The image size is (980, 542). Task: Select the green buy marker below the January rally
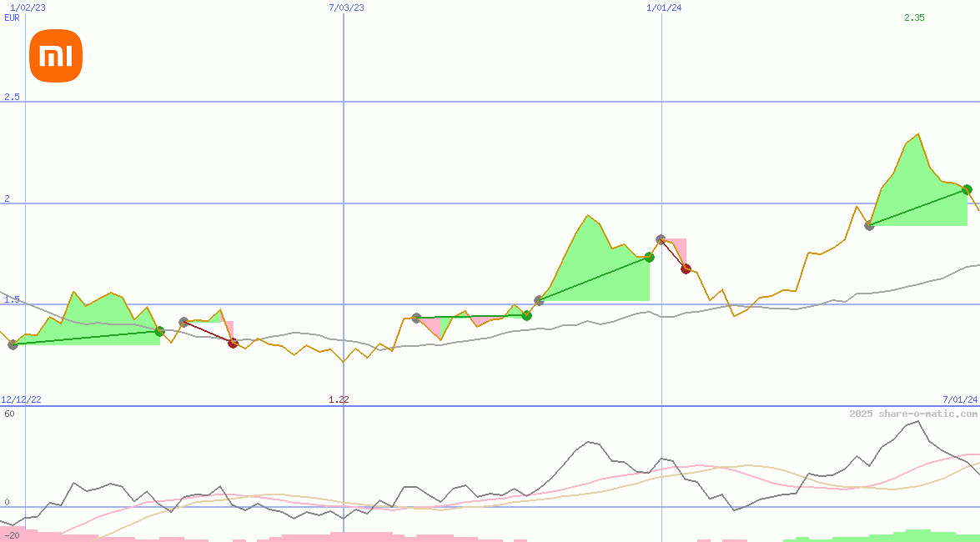648,258
